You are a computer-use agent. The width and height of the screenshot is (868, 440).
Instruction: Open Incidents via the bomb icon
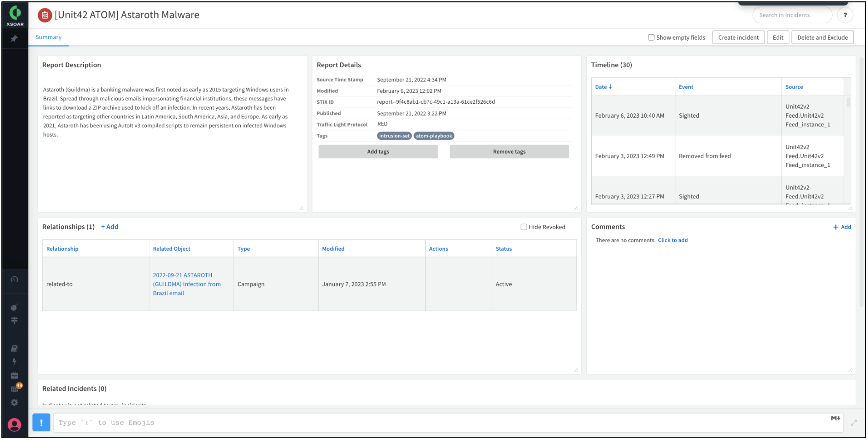pyautogui.click(x=14, y=307)
